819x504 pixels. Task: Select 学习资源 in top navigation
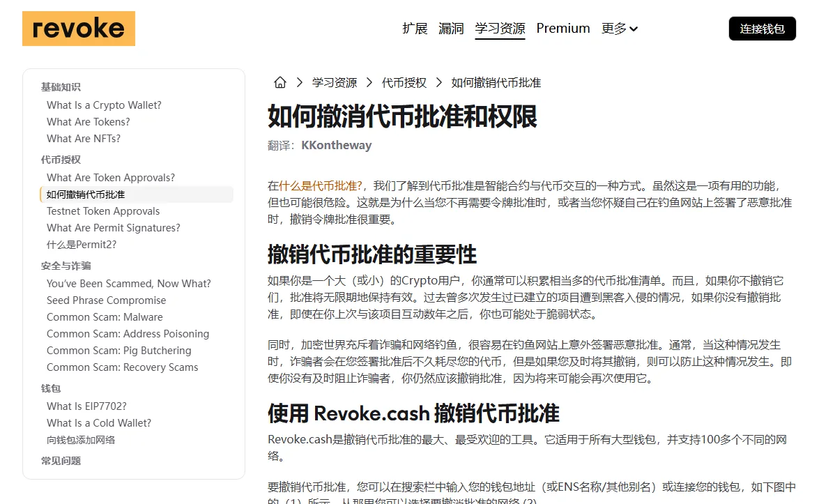(x=500, y=28)
